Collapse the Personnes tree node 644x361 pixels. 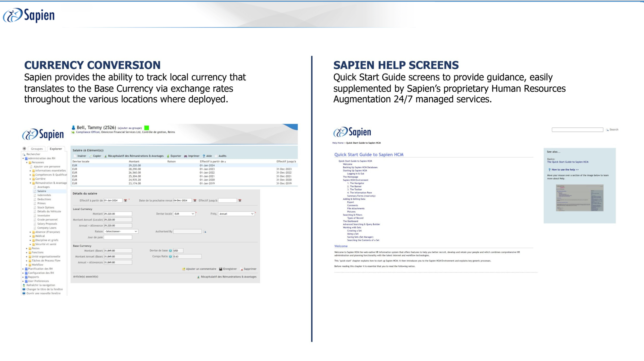pos(27,163)
